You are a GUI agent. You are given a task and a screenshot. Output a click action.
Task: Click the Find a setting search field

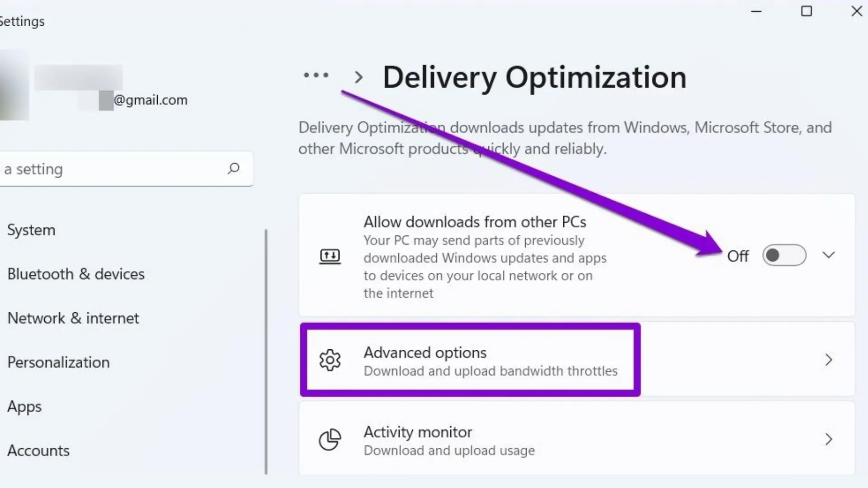tap(113, 169)
